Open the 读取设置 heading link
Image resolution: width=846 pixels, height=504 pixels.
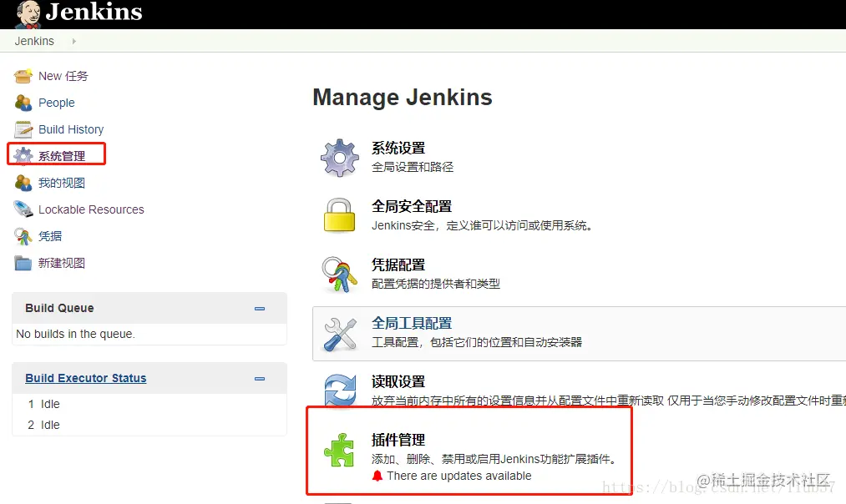tap(398, 381)
